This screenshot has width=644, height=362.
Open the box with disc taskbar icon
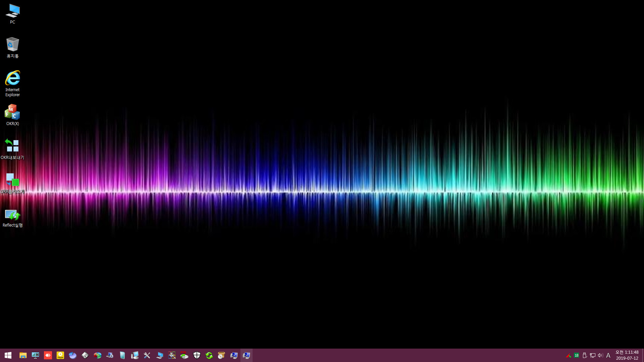[x=221, y=355]
